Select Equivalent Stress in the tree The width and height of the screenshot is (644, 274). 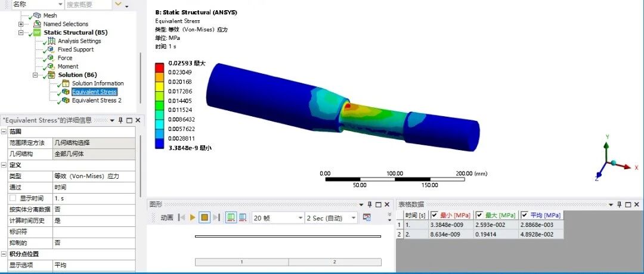pyautogui.click(x=94, y=92)
